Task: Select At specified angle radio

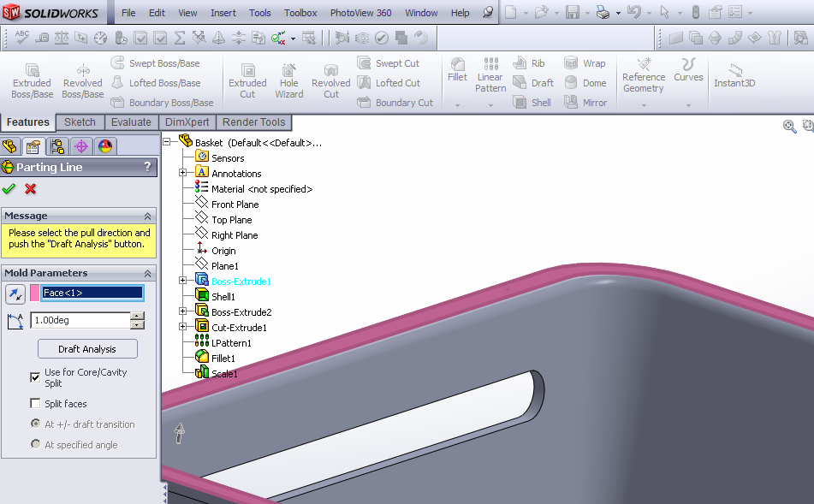Action: click(35, 444)
